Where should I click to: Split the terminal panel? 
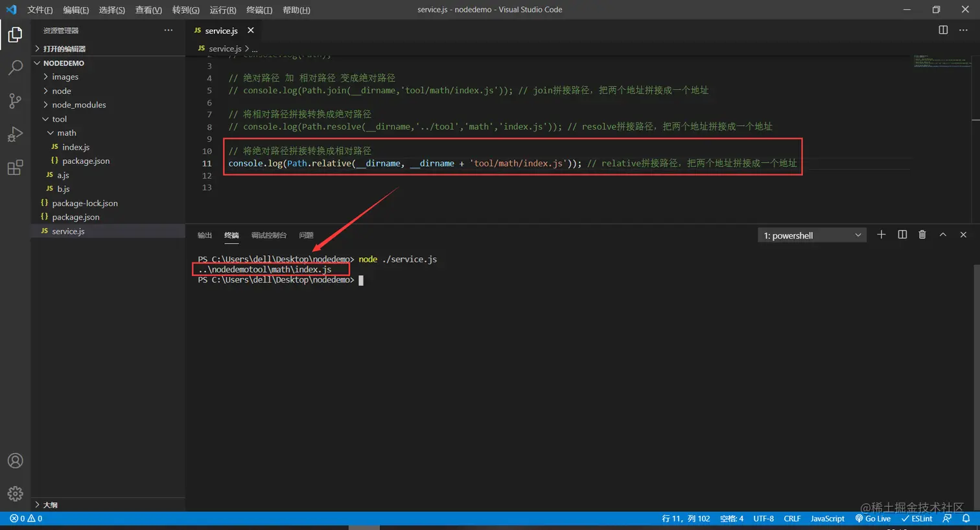902,235
